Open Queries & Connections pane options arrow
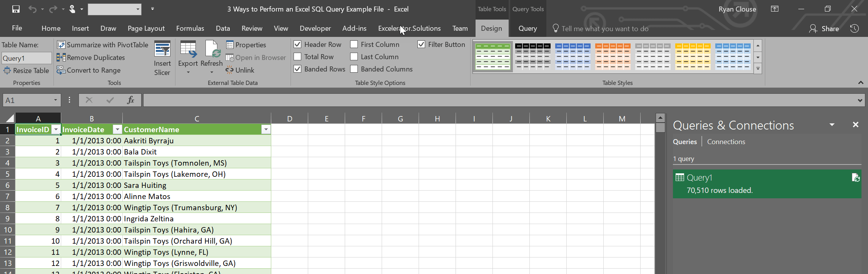The height and width of the screenshot is (274, 868). pyautogui.click(x=832, y=125)
